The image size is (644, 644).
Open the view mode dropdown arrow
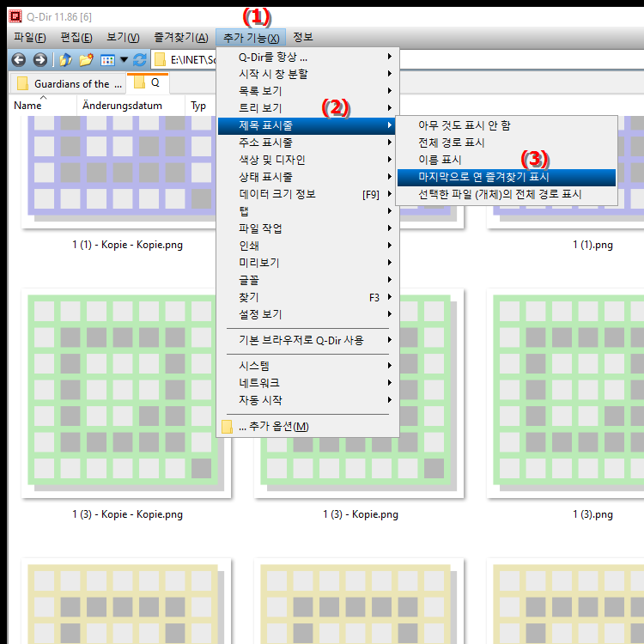(x=124, y=60)
